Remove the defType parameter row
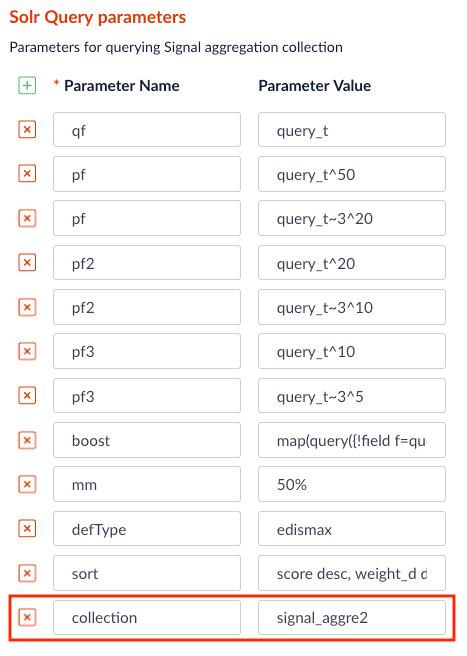 click(x=27, y=529)
